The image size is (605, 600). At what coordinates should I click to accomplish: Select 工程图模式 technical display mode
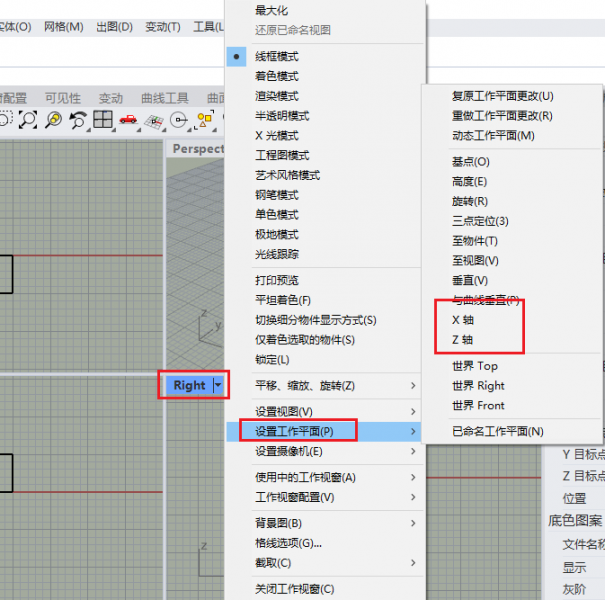[282, 155]
